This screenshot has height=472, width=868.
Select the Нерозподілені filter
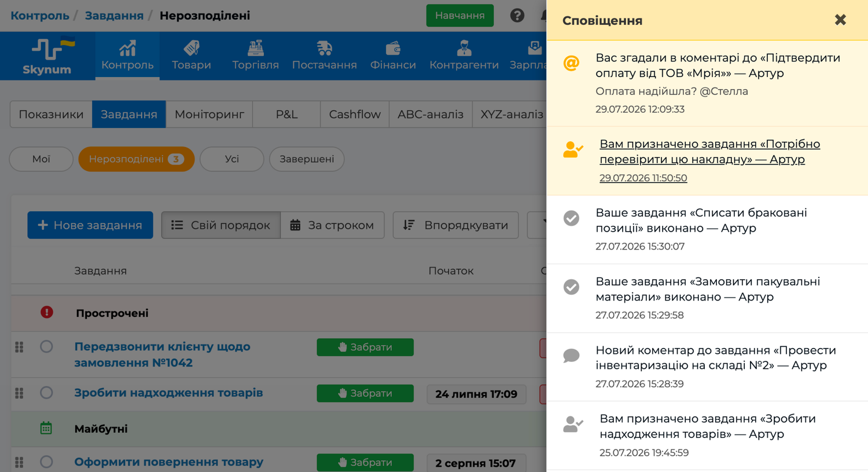pos(136,159)
